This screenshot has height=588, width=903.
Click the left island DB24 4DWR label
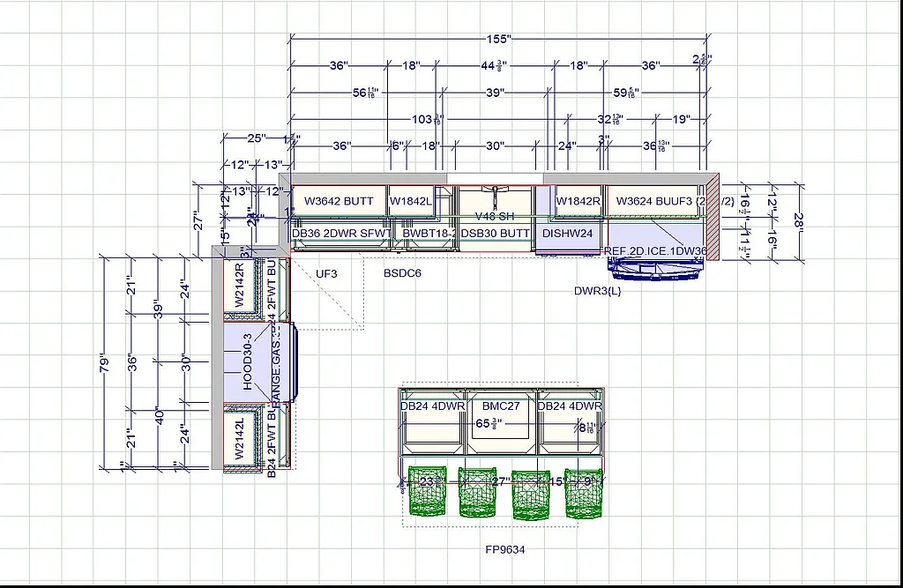[432, 406]
